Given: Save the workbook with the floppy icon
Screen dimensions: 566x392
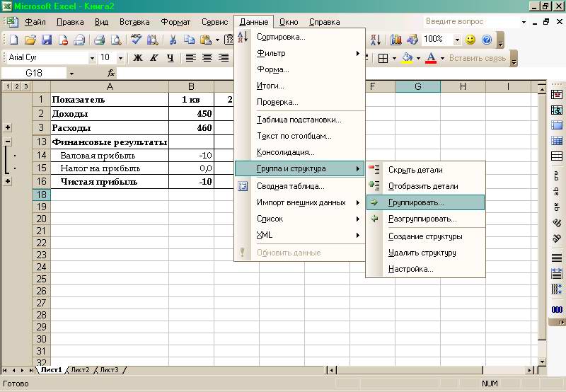Looking at the screenshot, I should coord(47,40).
